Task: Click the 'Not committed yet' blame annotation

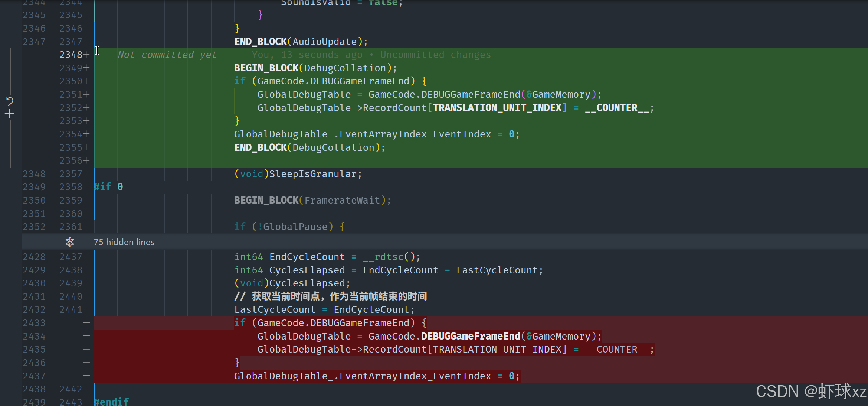Action: pos(167,55)
